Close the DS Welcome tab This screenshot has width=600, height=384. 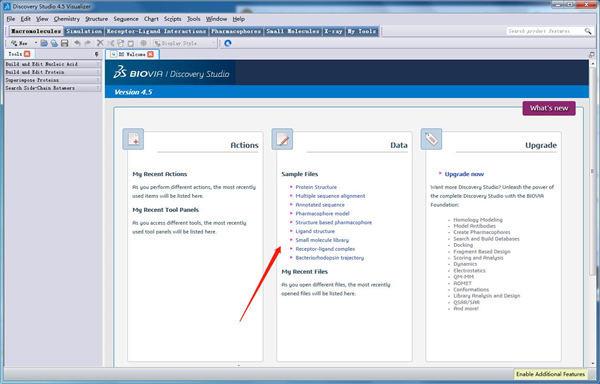coord(151,54)
